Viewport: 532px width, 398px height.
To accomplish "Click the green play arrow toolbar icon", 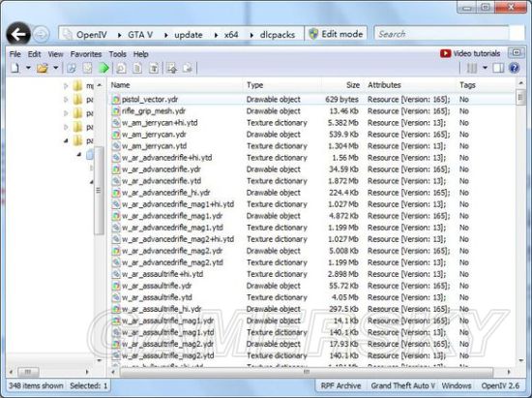I will coord(103,68).
